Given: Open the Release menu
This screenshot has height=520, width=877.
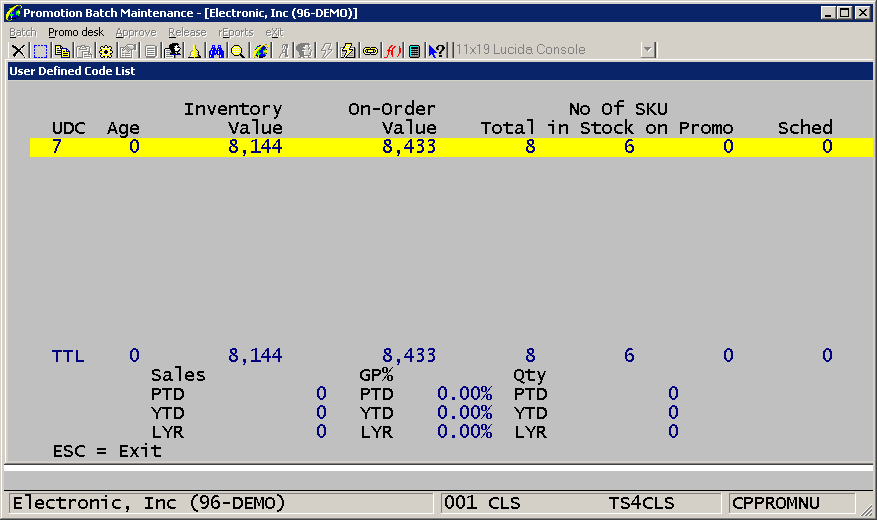Looking at the screenshot, I should coord(187,32).
